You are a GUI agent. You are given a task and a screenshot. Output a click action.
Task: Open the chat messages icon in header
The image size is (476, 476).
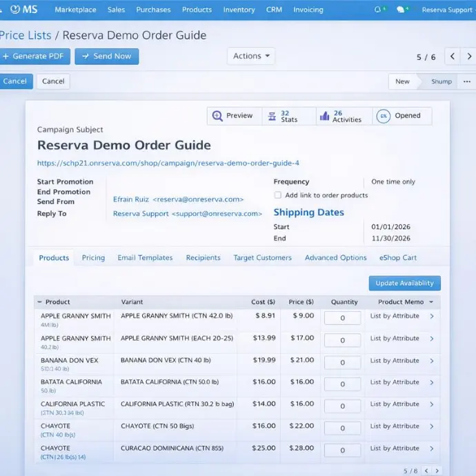coord(401,10)
